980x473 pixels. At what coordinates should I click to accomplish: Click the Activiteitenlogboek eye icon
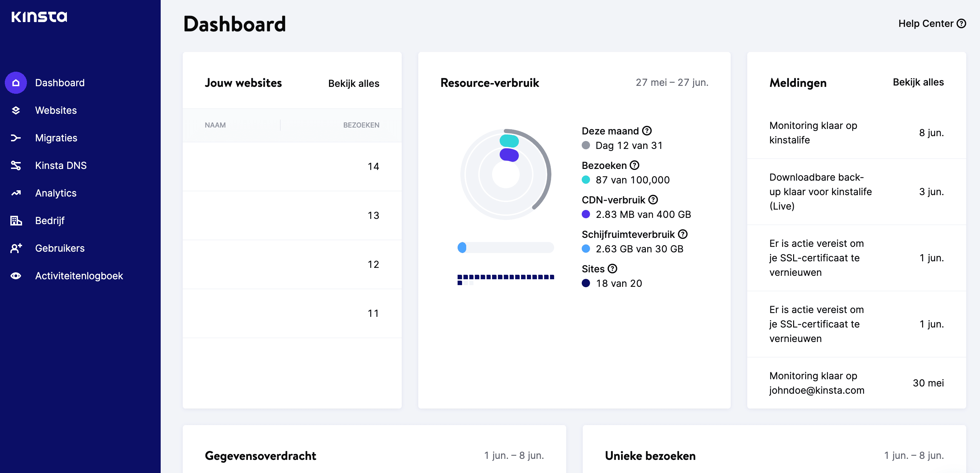click(15, 276)
